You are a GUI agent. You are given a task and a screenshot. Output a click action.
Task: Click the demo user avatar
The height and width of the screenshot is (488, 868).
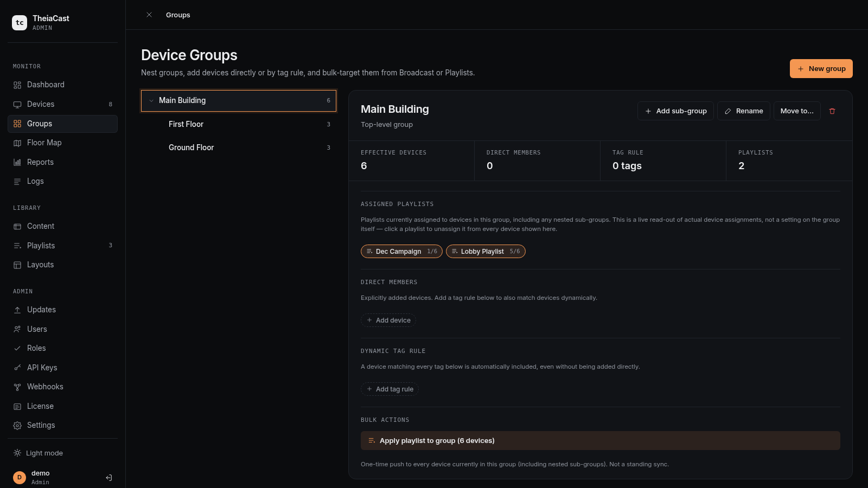[x=20, y=477]
